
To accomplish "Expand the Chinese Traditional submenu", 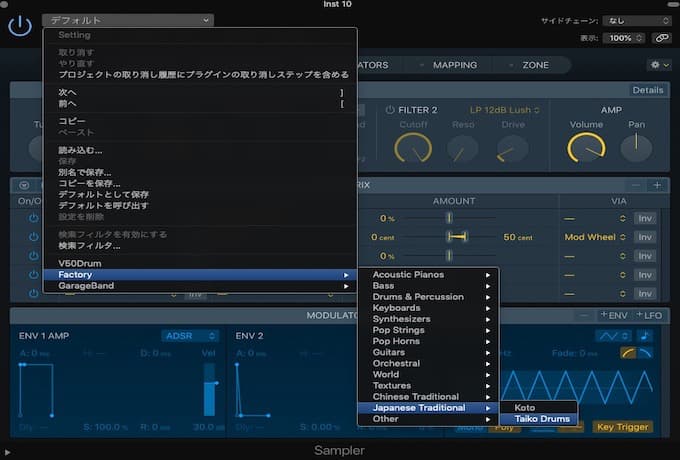I will tap(428, 397).
